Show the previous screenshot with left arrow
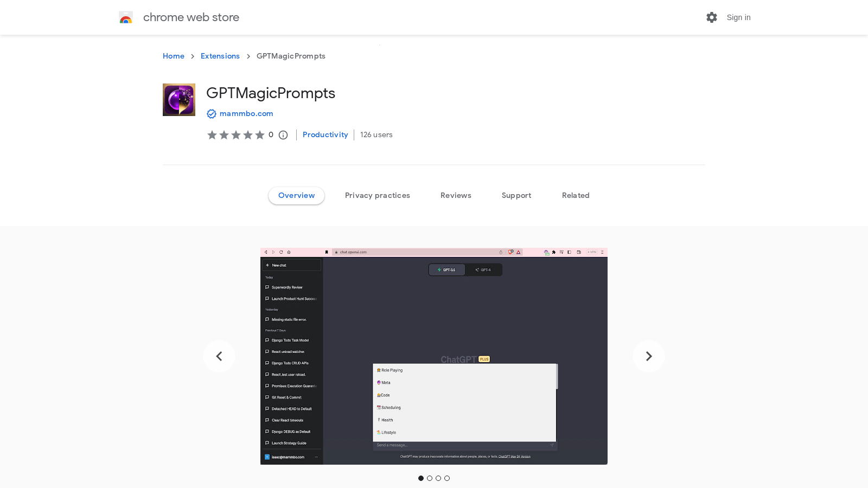This screenshot has width=868, height=488. (219, 356)
